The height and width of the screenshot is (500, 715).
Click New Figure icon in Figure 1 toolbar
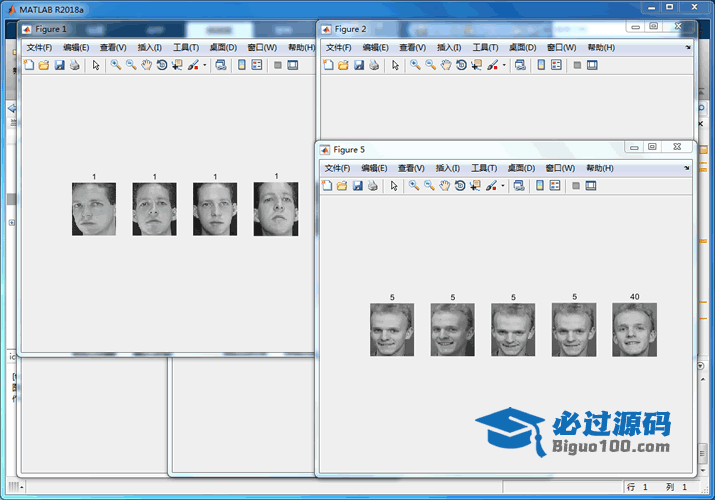tap(28, 65)
